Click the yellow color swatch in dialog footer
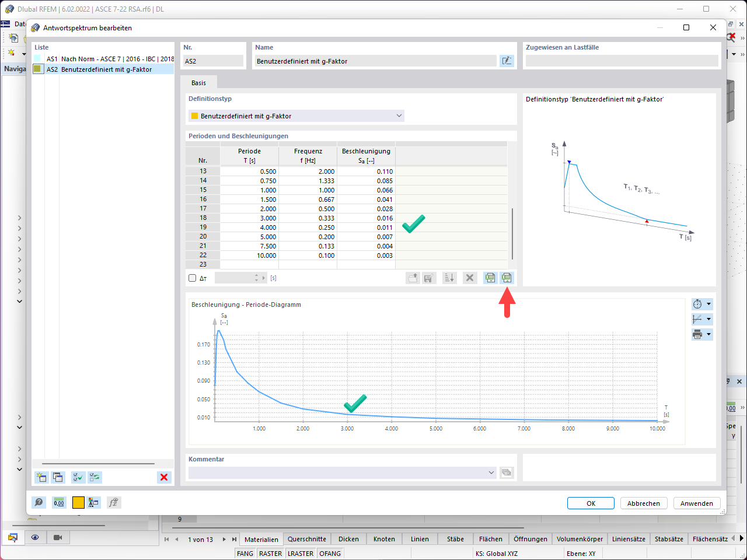This screenshot has width=747, height=560. pyautogui.click(x=78, y=502)
